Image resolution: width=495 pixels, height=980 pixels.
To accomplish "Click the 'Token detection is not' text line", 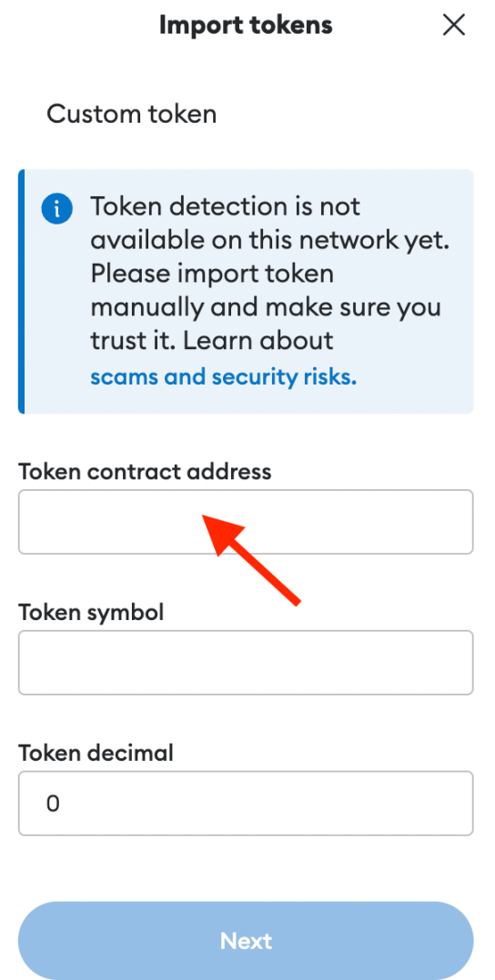I will [x=226, y=205].
